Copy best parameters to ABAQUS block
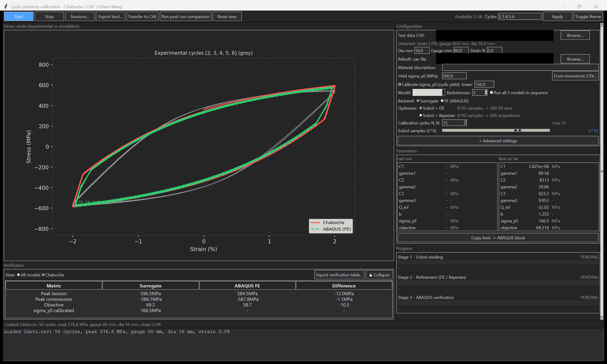 [498, 238]
